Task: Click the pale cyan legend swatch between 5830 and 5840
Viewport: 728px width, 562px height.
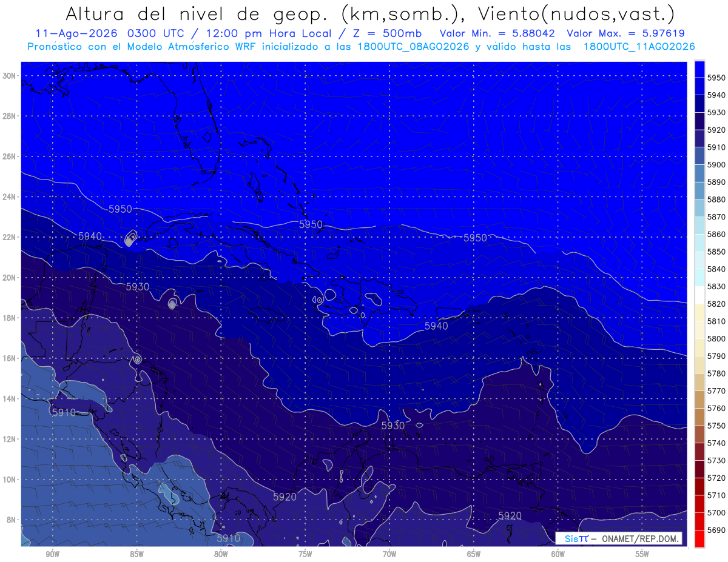Action: click(x=699, y=278)
